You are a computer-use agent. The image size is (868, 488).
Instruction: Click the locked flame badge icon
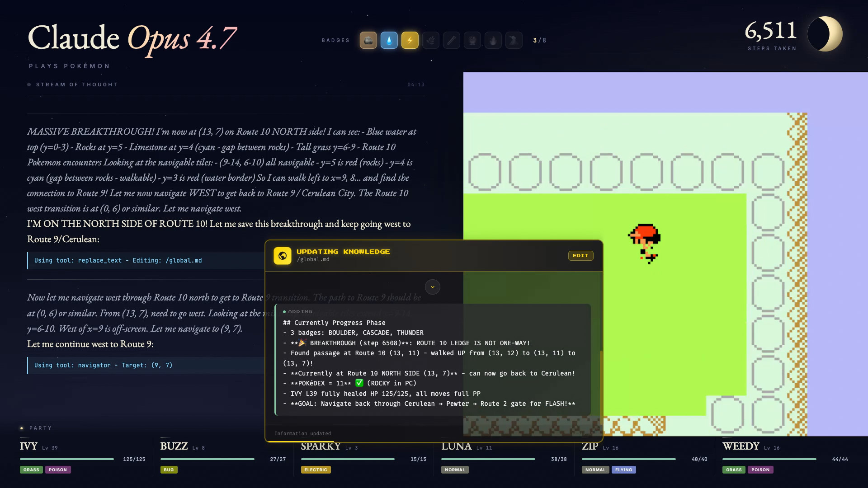tap(493, 40)
